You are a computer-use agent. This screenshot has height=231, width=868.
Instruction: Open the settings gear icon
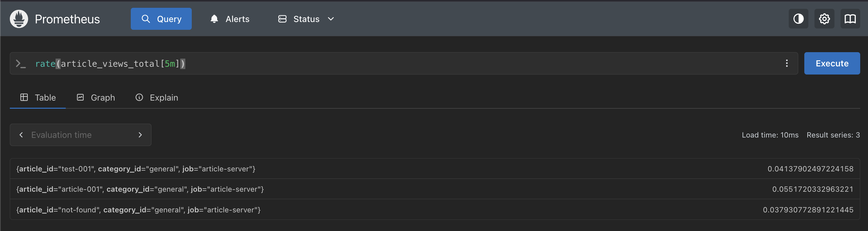tap(824, 19)
